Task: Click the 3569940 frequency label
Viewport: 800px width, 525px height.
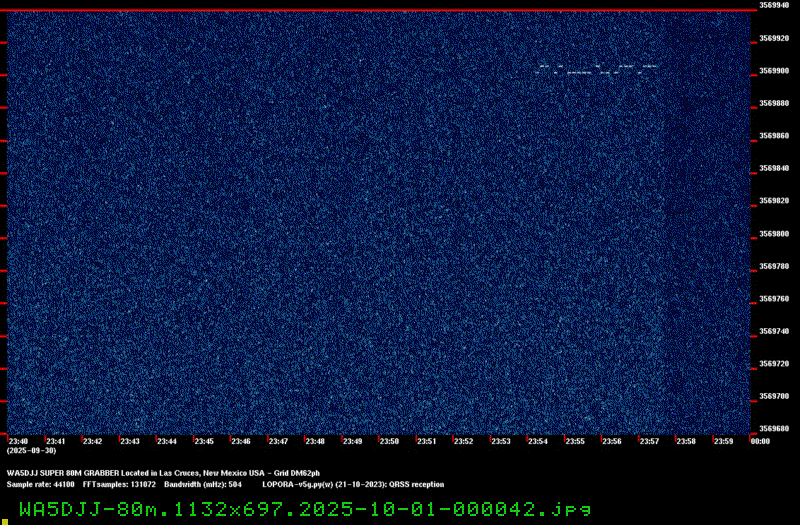Action: 774,5
